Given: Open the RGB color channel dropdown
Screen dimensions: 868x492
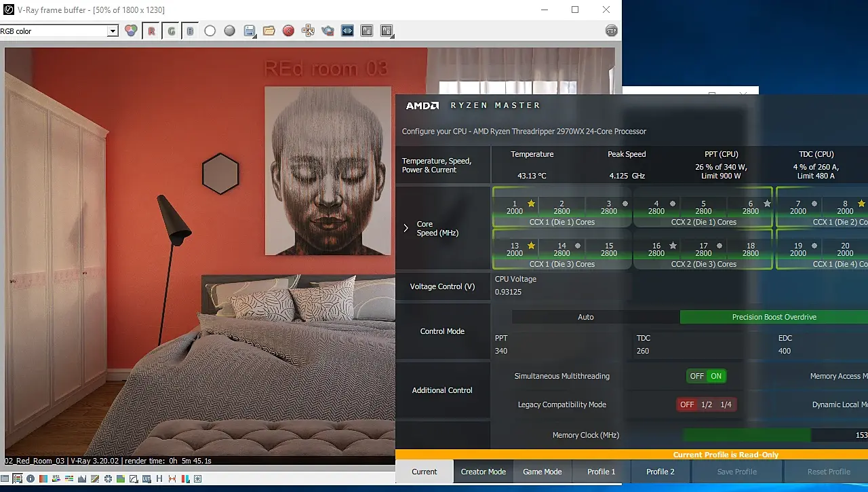Looking at the screenshot, I should tap(59, 31).
